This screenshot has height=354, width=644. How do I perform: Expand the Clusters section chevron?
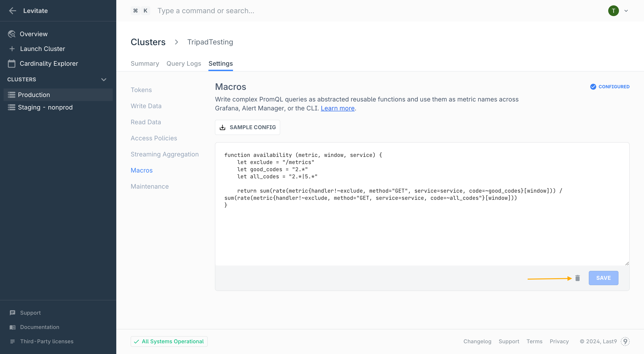[103, 79]
